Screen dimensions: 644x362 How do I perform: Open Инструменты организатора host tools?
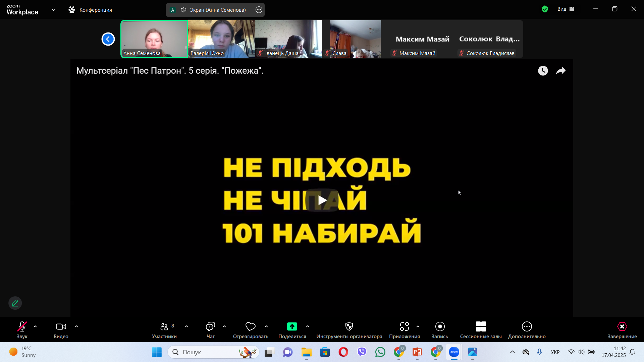click(x=349, y=330)
